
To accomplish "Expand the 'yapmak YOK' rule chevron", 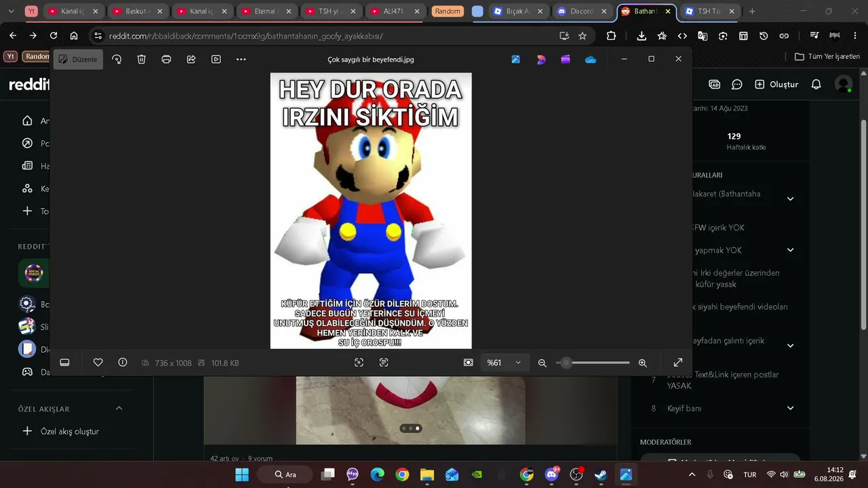I will (x=790, y=250).
